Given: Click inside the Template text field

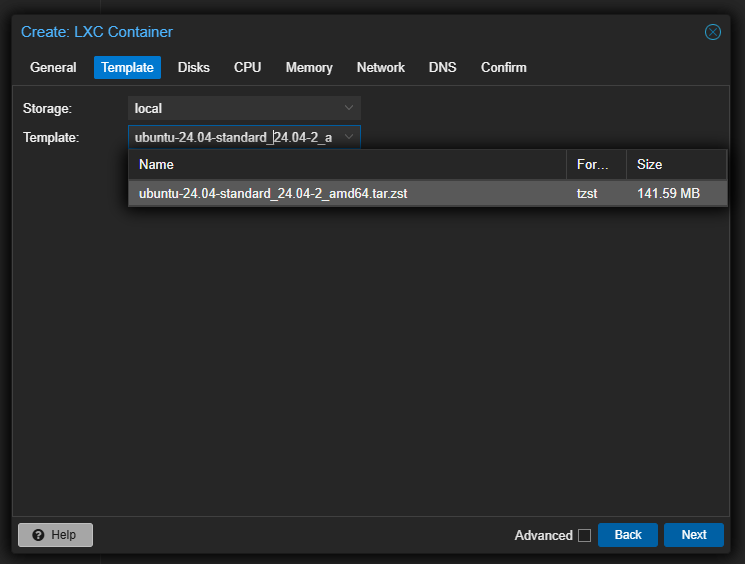Looking at the screenshot, I should coord(233,137).
